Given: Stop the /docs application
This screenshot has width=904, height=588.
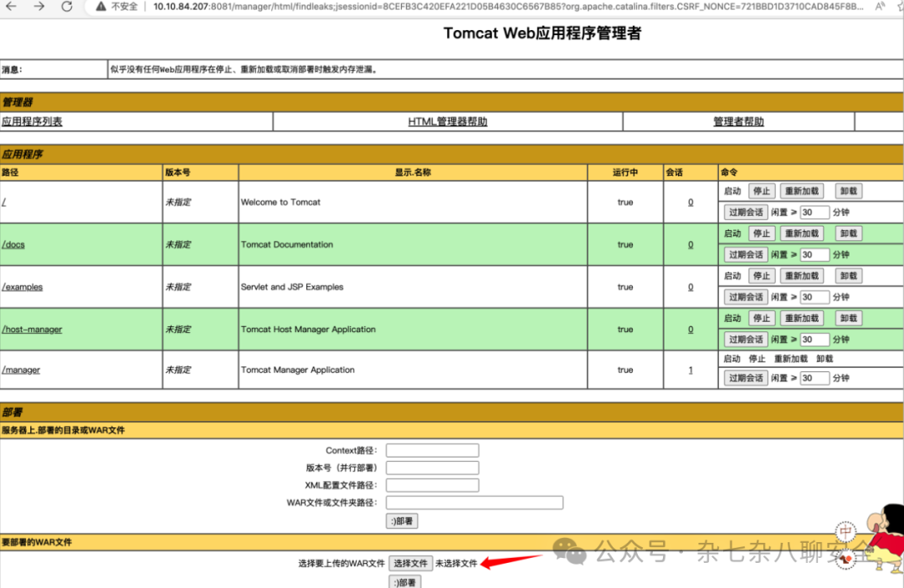Looking at the screenshot, I should tap(761, 233).
